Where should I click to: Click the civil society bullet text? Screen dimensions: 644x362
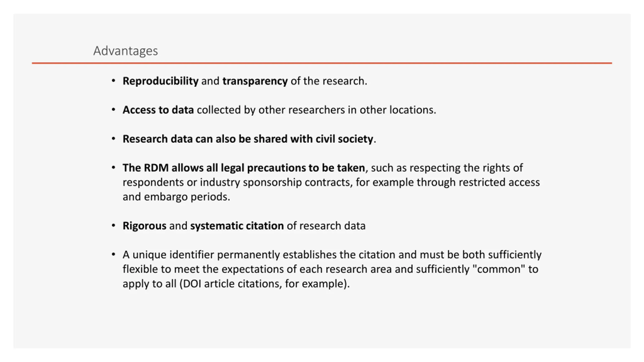pyautogui.click(x=249, y=139)
